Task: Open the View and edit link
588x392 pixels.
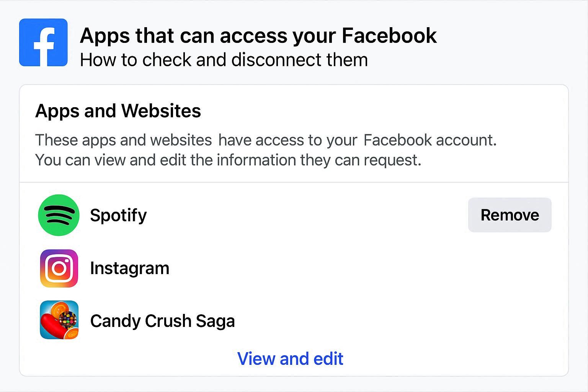Action: [x=290, y=359]
